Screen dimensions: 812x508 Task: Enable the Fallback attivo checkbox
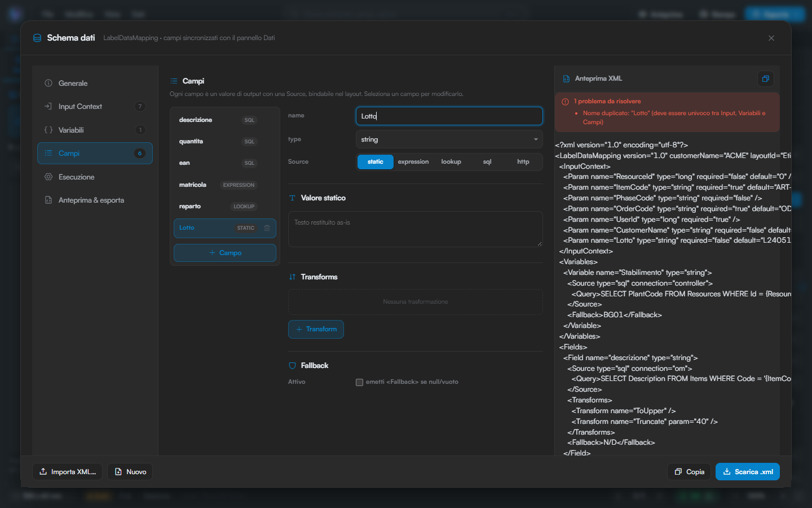359,382
